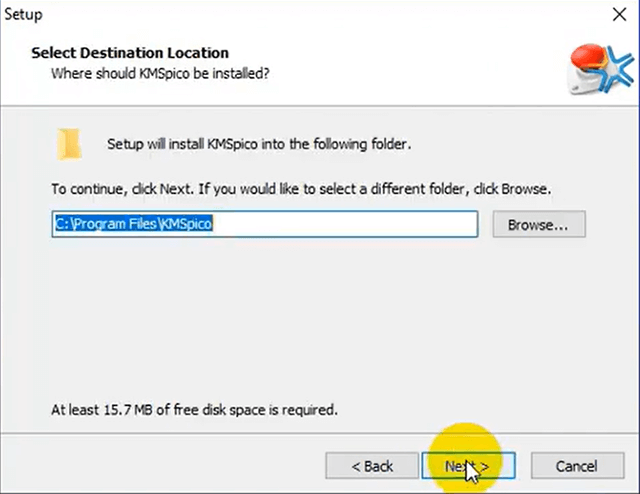Click the highlighted C:\Program Files\KMSpico path text
The image size is (640, 494).
(133, 225)
